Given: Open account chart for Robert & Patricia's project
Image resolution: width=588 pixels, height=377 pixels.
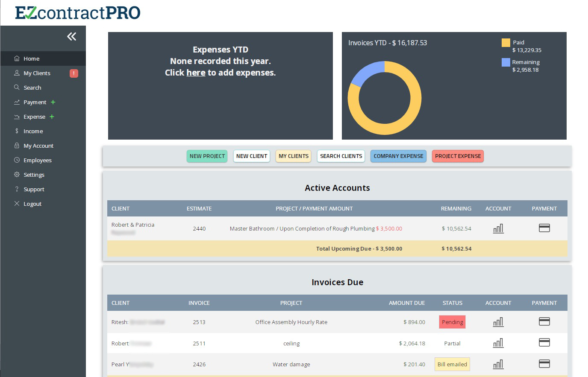Looking at the screenshot, I should pos(498,228).
